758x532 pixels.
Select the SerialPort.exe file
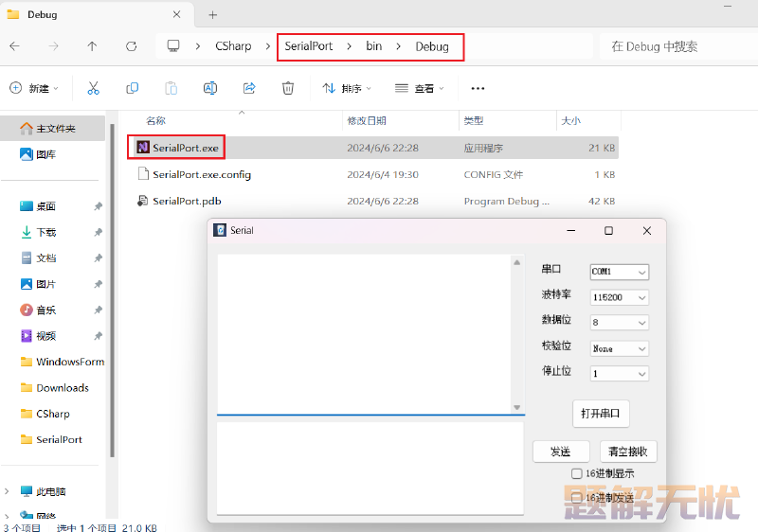pos(372,148)
